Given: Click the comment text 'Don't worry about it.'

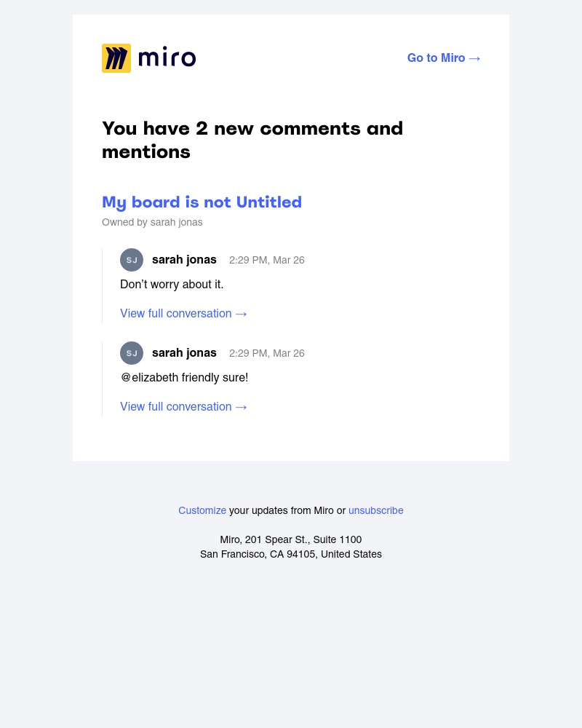Looking at the screenshot, I should [172, 285].
